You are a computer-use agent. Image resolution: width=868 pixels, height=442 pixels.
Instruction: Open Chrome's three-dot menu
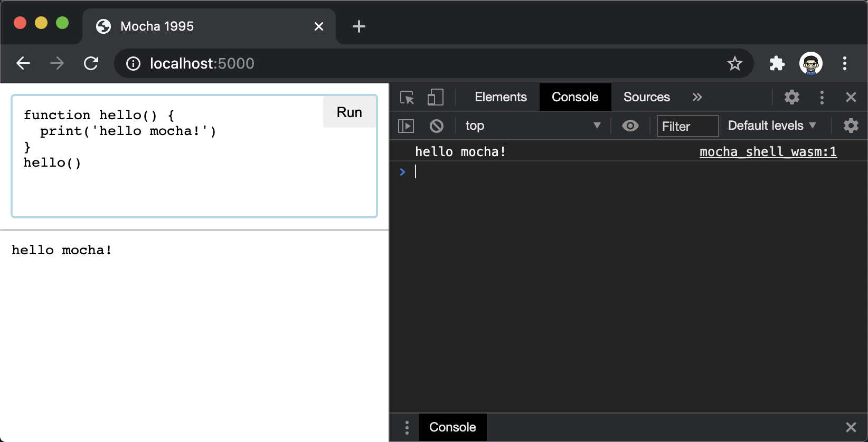845,63
